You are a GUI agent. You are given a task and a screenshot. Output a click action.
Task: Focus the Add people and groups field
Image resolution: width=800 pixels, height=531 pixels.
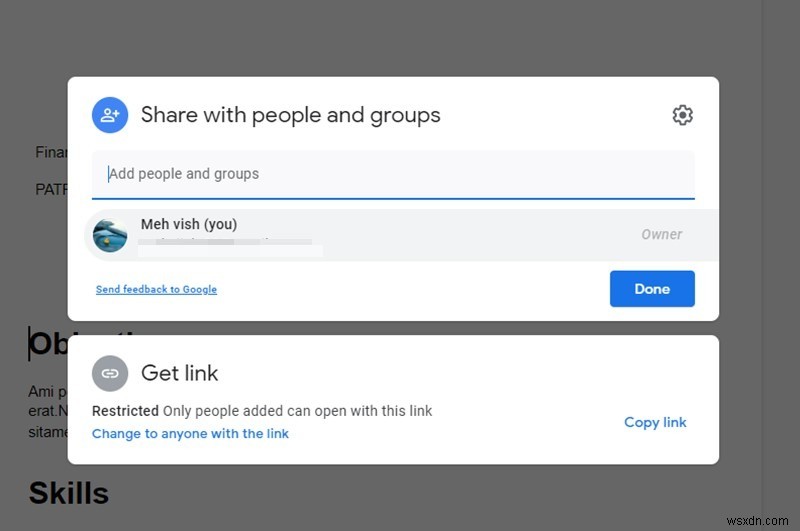coord(392,174)
